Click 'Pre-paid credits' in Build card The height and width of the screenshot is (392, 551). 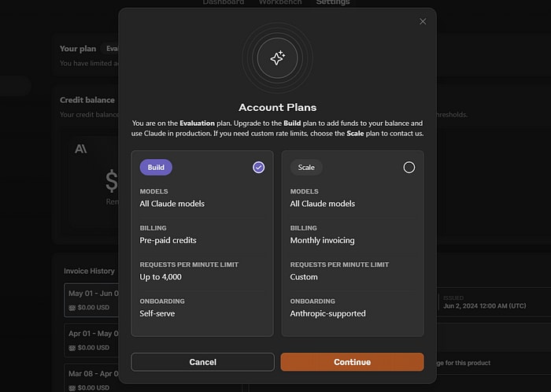click(168, 240)
